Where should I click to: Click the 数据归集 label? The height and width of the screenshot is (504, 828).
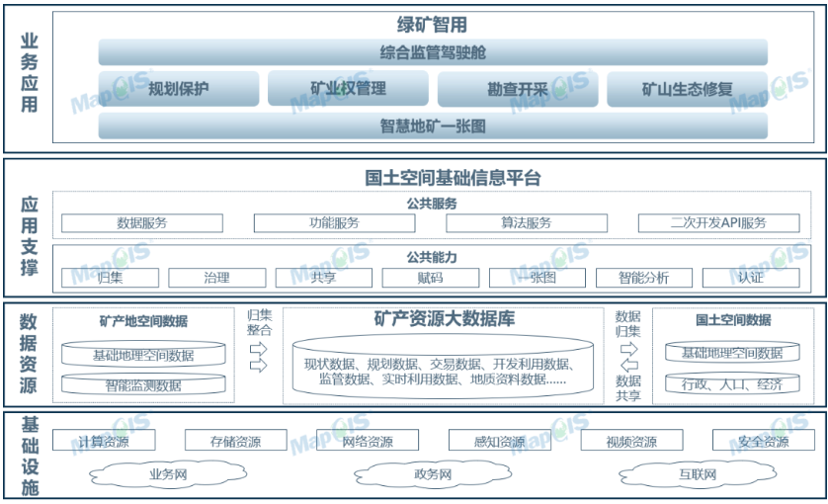pyautogui.click(x=627, y=324)
